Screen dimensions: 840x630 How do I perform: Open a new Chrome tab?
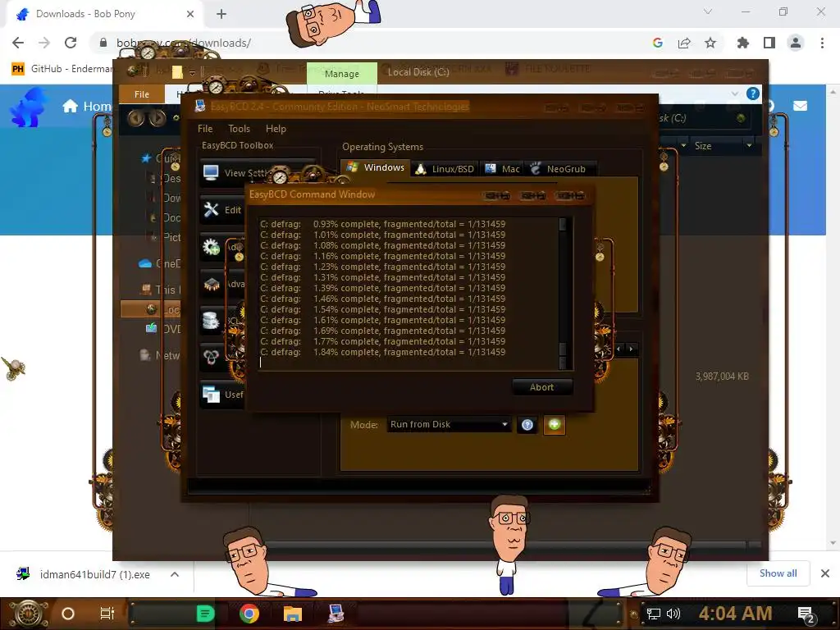pyautogui.click(x=221, y=14)
